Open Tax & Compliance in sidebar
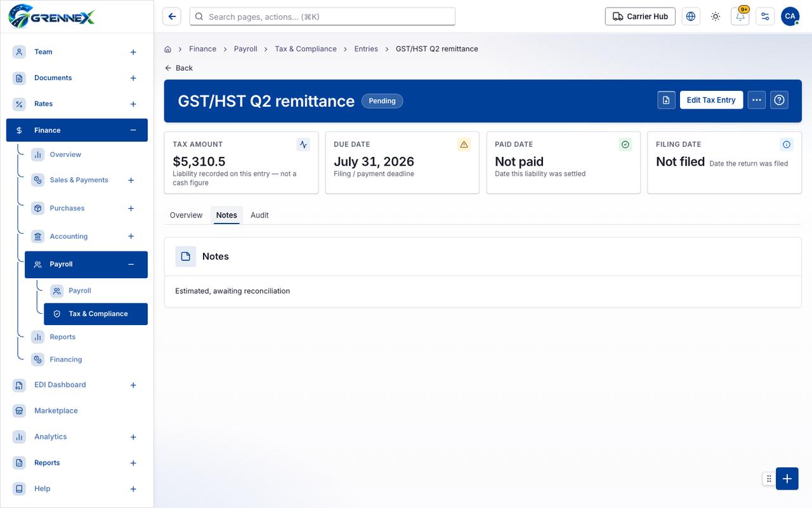 click(x=96, y=314)
